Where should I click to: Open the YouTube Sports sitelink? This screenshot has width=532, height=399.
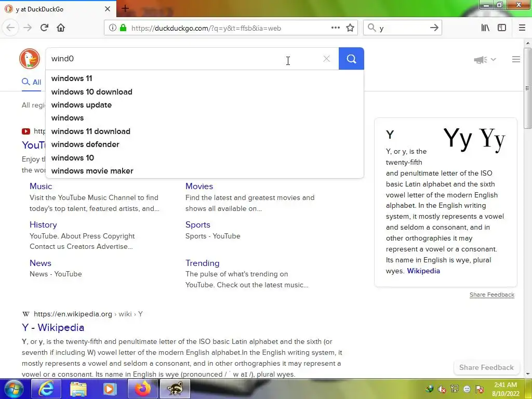tap(198, 224)
